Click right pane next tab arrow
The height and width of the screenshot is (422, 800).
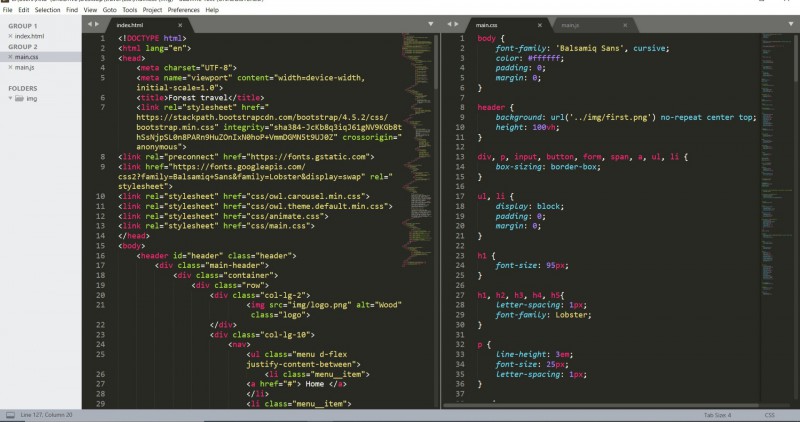click(457, 24)
